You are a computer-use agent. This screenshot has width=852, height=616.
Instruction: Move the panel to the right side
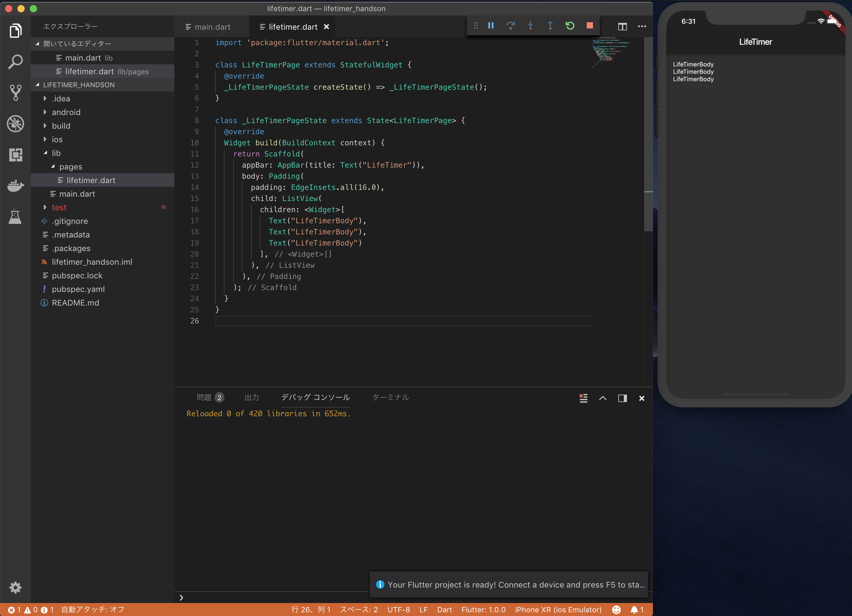623,398
